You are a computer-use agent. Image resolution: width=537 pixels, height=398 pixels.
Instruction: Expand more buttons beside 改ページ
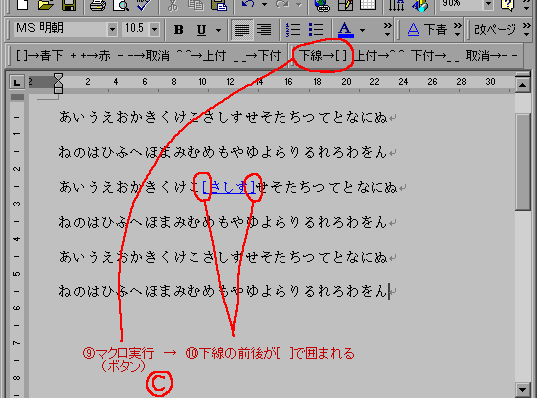pos(527,29)
